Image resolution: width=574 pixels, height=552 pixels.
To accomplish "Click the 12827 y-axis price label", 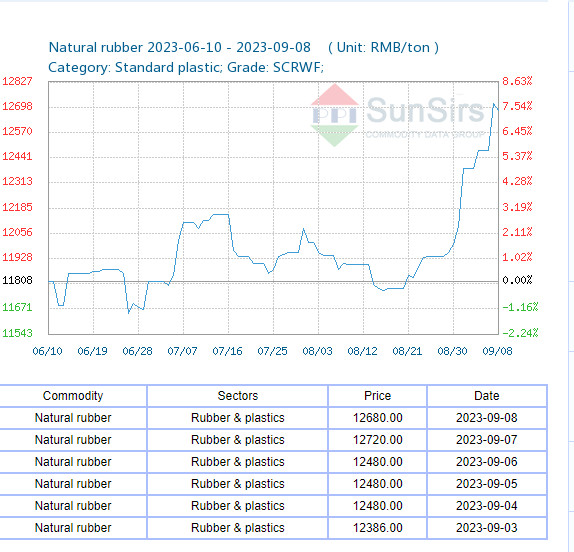I will (x=17, y=81).
